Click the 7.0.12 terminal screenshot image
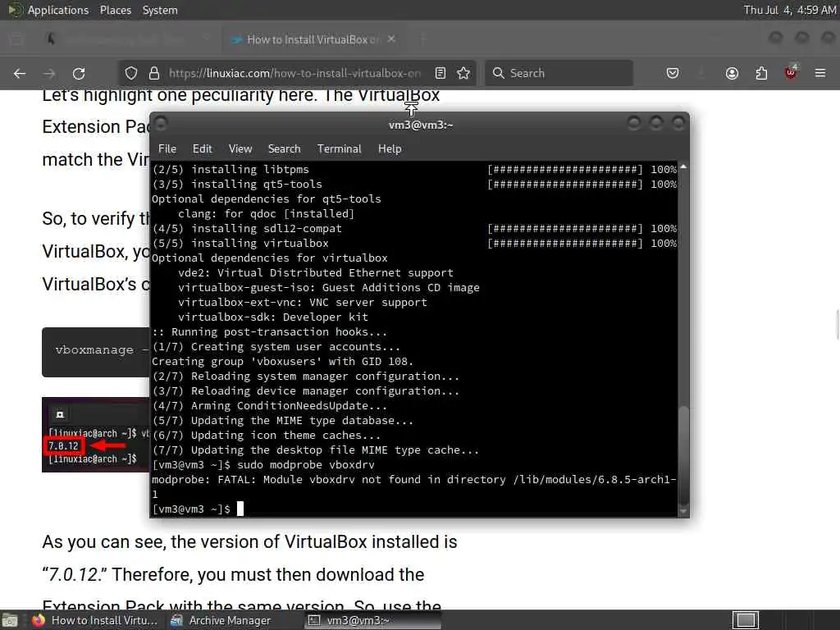 [x=96, y=435]
